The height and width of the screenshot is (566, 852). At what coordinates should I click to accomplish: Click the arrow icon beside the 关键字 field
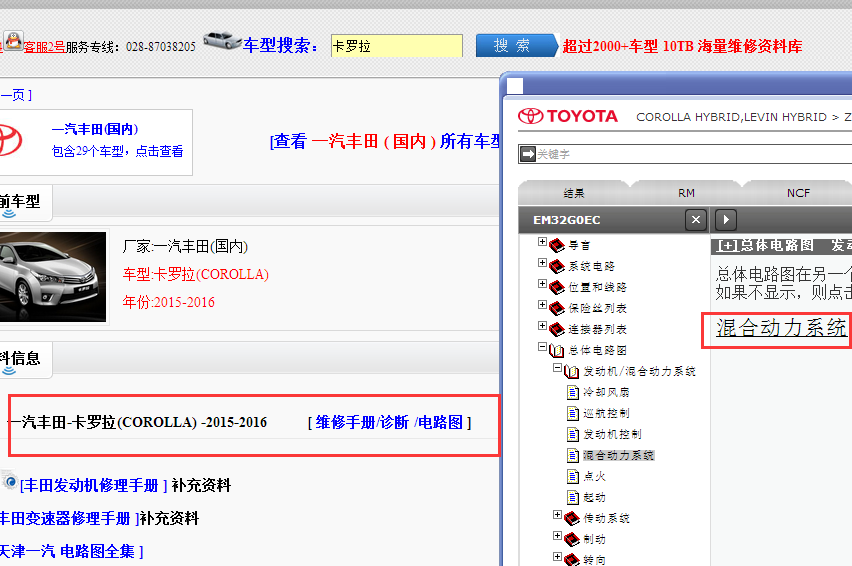(x=528, y=154)
